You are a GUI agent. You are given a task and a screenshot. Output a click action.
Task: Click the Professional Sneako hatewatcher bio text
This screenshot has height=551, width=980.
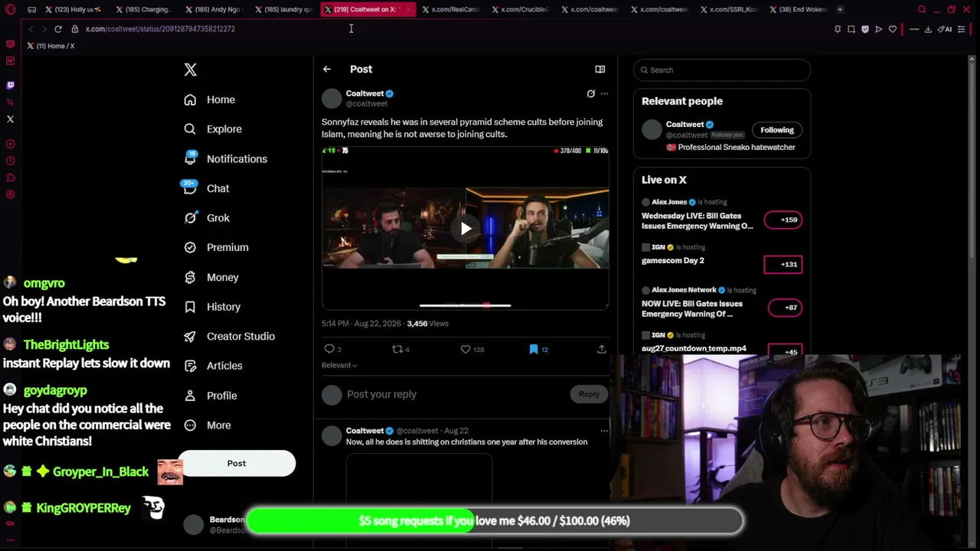coord(730,148)
